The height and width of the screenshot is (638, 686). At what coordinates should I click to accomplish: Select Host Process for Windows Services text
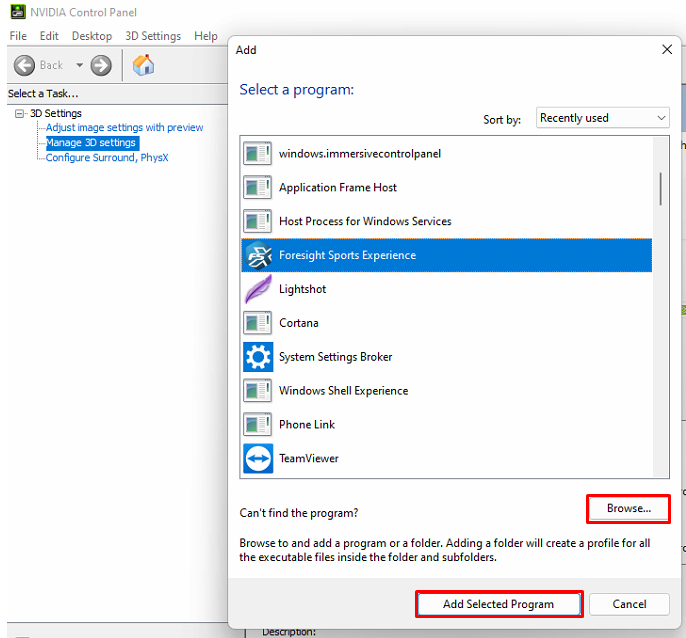(365, 221)
